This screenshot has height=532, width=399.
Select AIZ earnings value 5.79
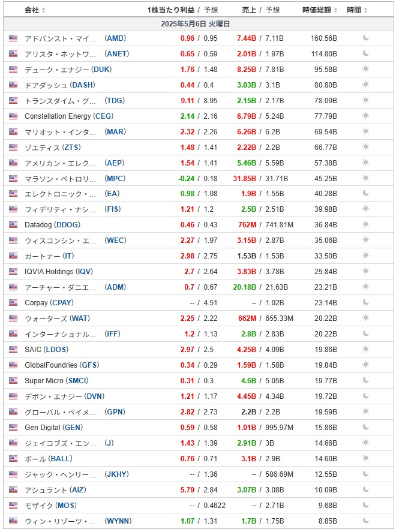[x=187, y=490]
